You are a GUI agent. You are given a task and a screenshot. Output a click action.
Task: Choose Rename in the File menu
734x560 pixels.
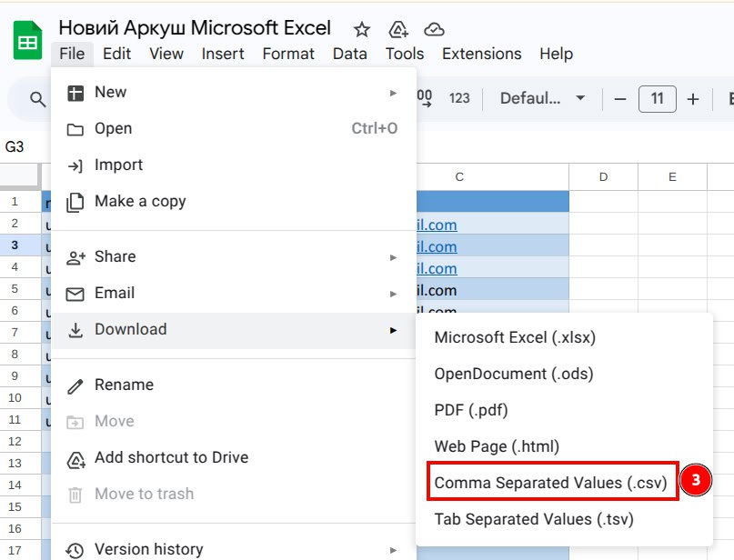pyautogui.click(x=233, y=385)
